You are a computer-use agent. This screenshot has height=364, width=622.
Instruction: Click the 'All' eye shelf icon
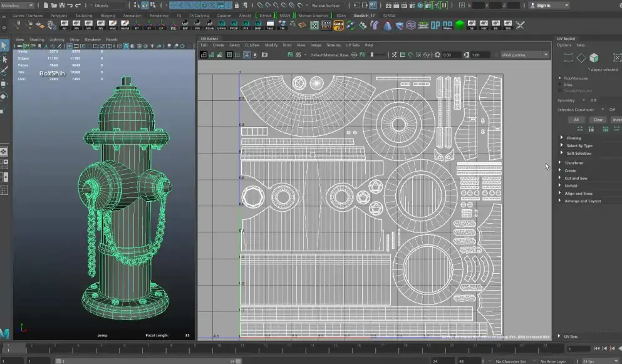[x=63, y=26]
